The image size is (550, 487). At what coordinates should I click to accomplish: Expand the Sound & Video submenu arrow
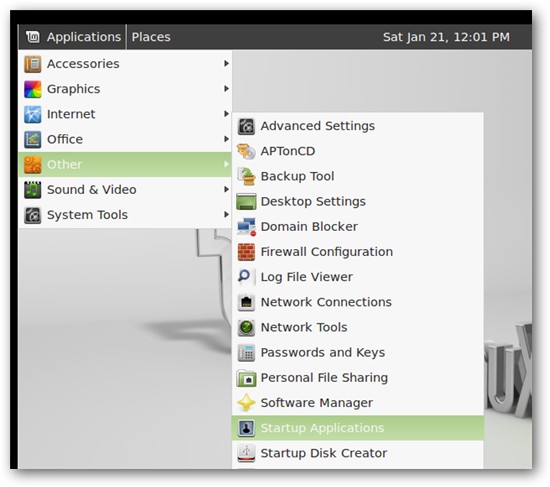226,189
